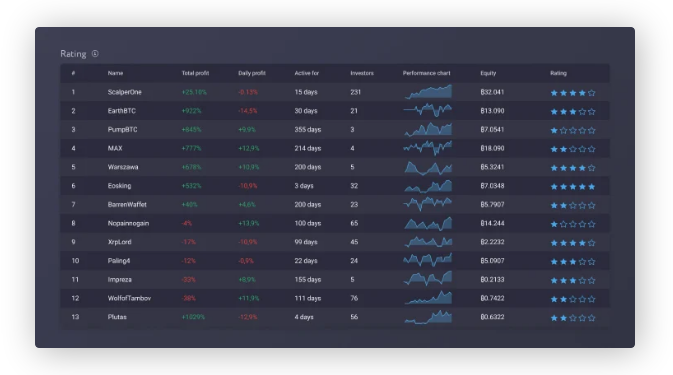Click the third rating star for Impreza
The height and width of the screenshot is (375, 673).
point(573,281)
